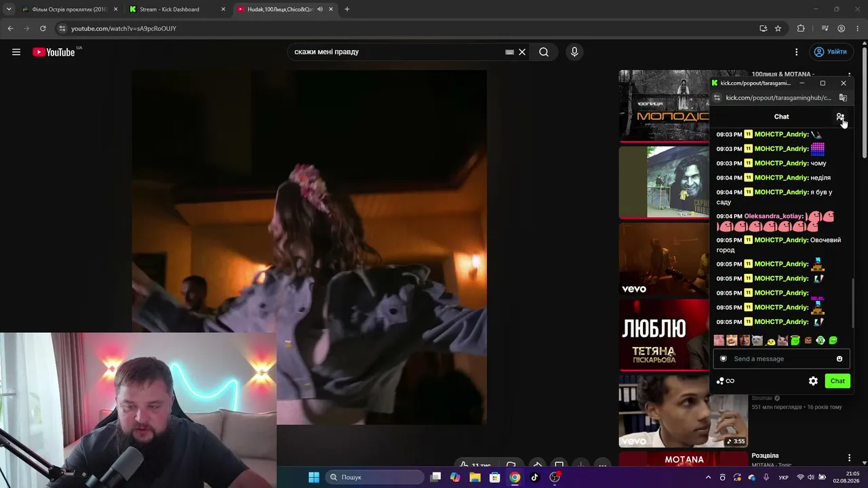868x488 pixels.
Task: Bookmark this page with the star
Action: click(x=778, y=28)
